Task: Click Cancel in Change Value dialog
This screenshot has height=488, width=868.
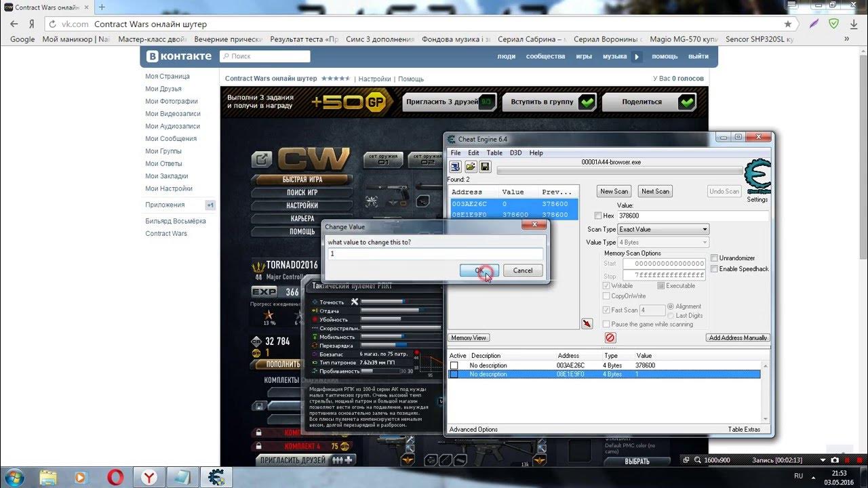Action: click(x=523, y=270)
